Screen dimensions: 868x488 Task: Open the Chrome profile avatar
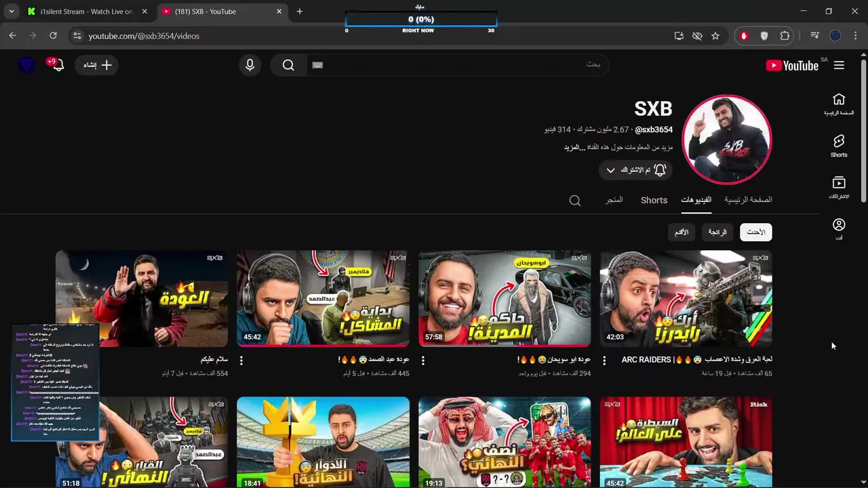835,36
